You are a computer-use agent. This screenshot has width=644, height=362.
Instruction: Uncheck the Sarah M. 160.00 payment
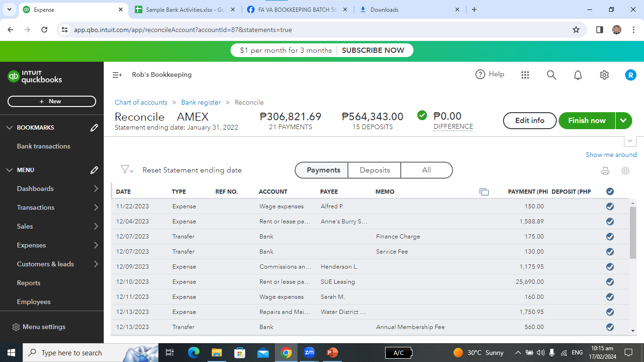click(x=610, y=297)
